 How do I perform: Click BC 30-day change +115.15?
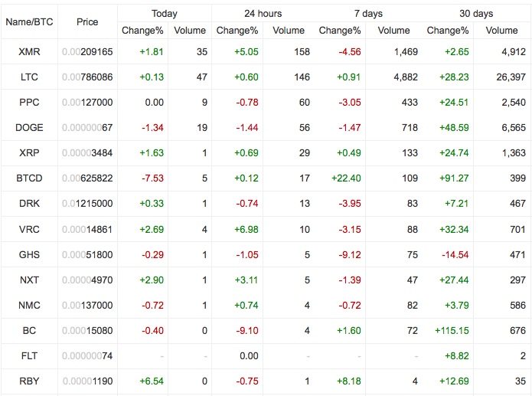(452, 330)
